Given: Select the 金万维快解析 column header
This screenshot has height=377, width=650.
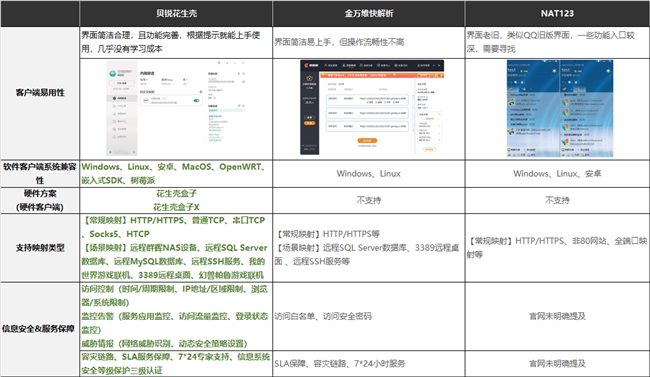Looking at the screenshot, I should coord(369,13).
